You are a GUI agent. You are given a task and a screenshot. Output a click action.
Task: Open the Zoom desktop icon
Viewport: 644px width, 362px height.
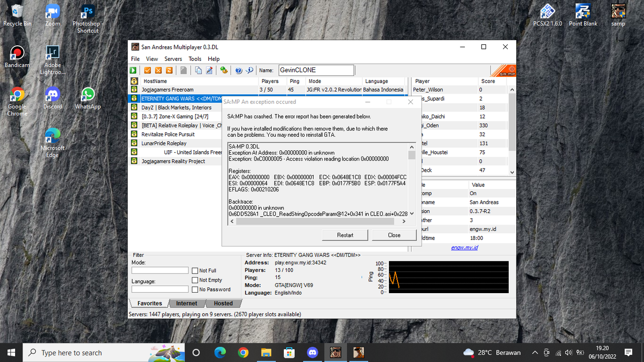[x=52, y=15]
